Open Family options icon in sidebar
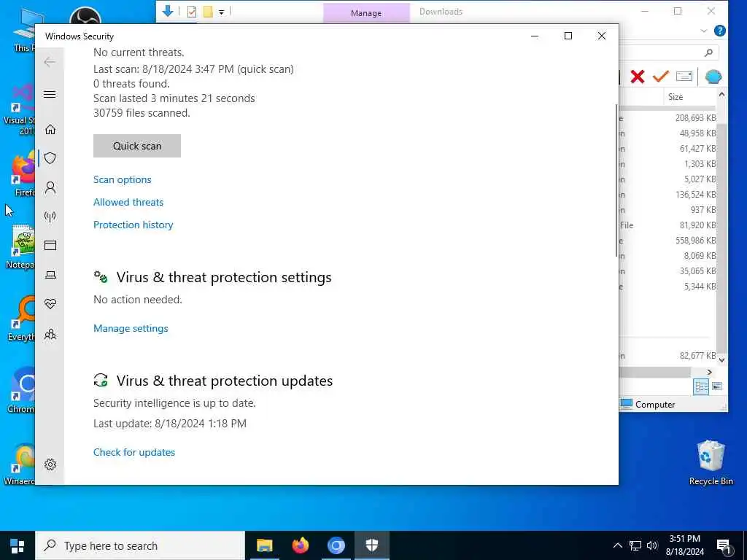 click(x=50, y=334)
